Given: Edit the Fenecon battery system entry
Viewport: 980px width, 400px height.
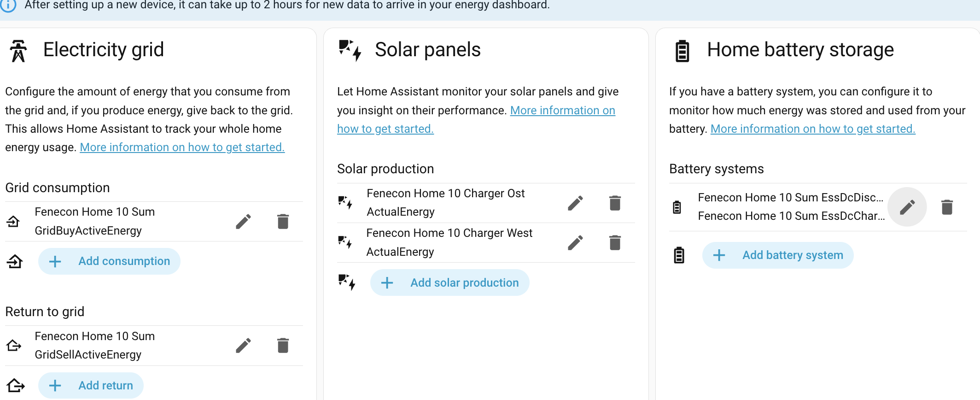Looking at the screenshot, I should (907, 207).
